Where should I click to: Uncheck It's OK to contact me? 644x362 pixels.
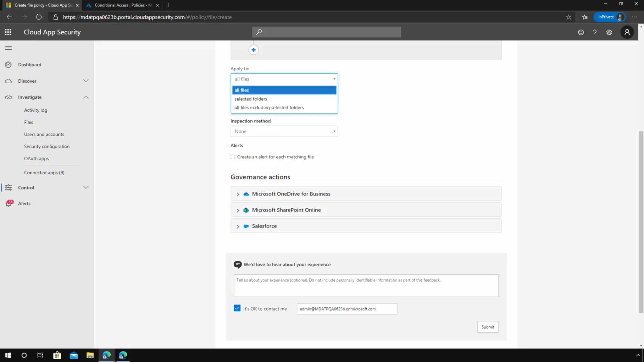point(237,308)
